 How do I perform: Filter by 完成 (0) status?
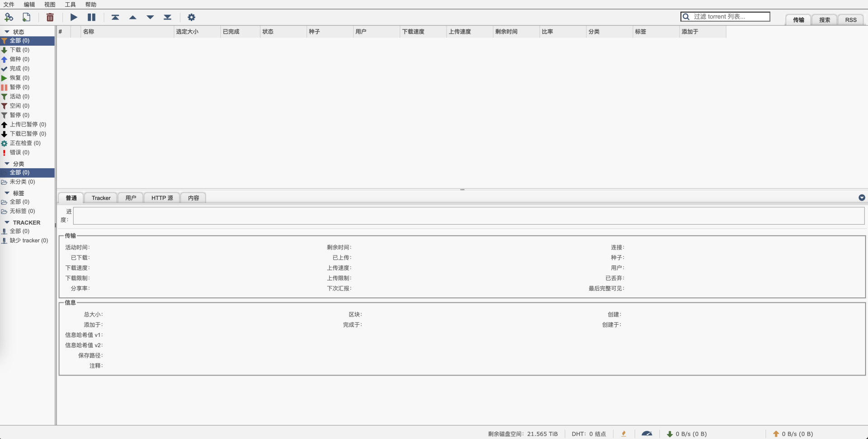[x=27, y=69]
